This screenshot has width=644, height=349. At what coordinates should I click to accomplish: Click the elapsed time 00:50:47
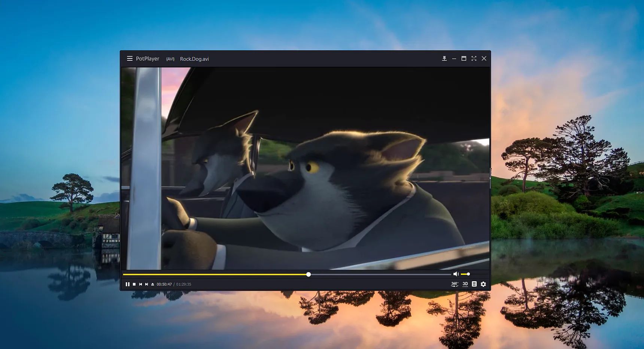point(164,284)
